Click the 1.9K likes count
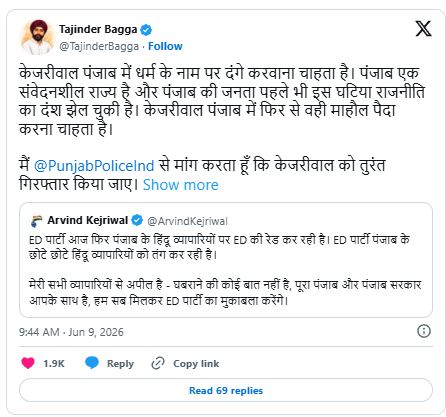 click(53, 363)
